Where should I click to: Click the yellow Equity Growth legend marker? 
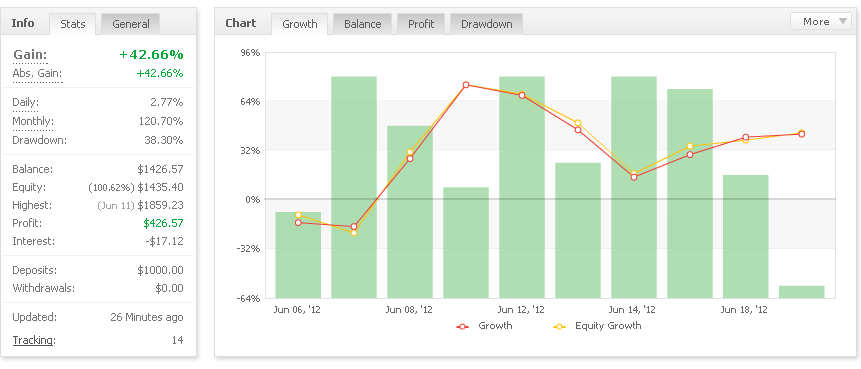560,327
